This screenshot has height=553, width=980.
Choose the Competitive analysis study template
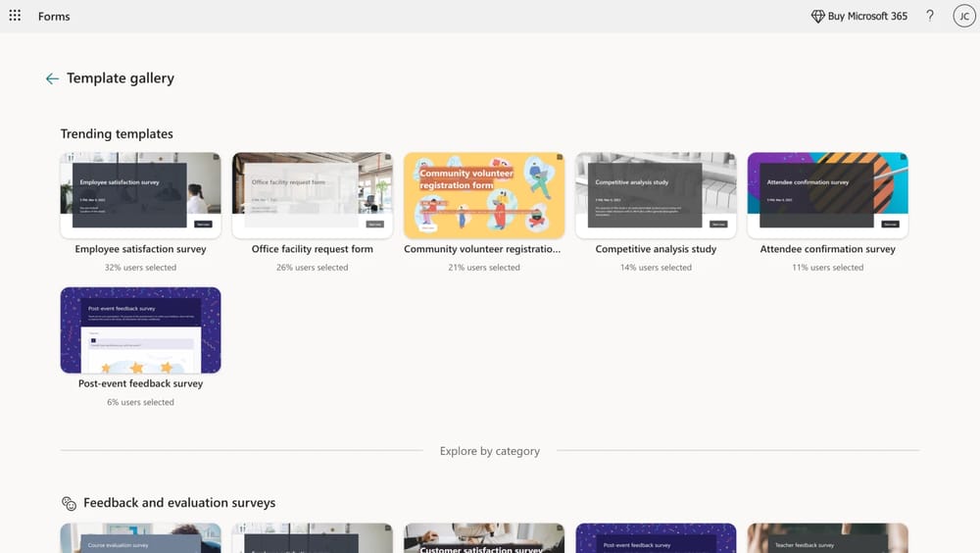tap(656, 195)
